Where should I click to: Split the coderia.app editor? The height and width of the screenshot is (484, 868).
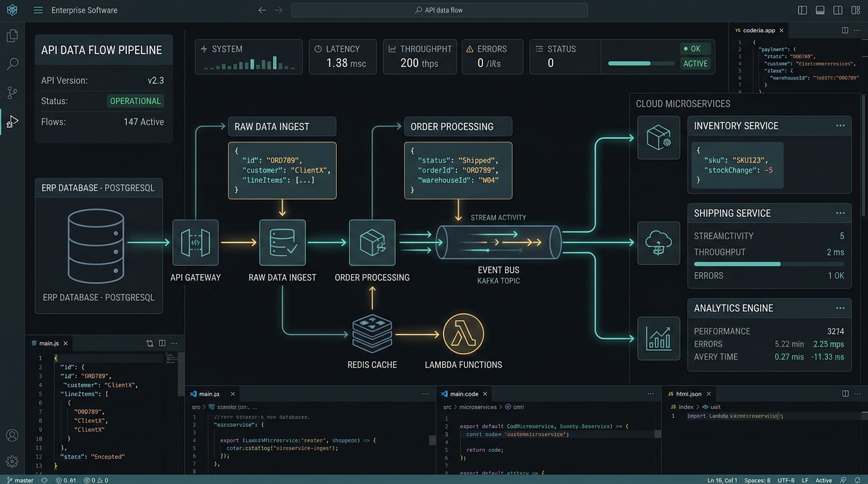[845, 30]
